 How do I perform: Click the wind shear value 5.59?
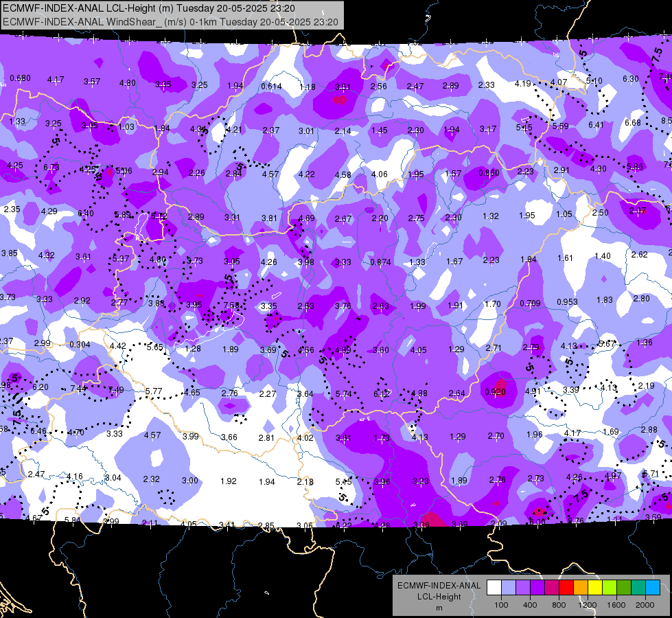561,126
